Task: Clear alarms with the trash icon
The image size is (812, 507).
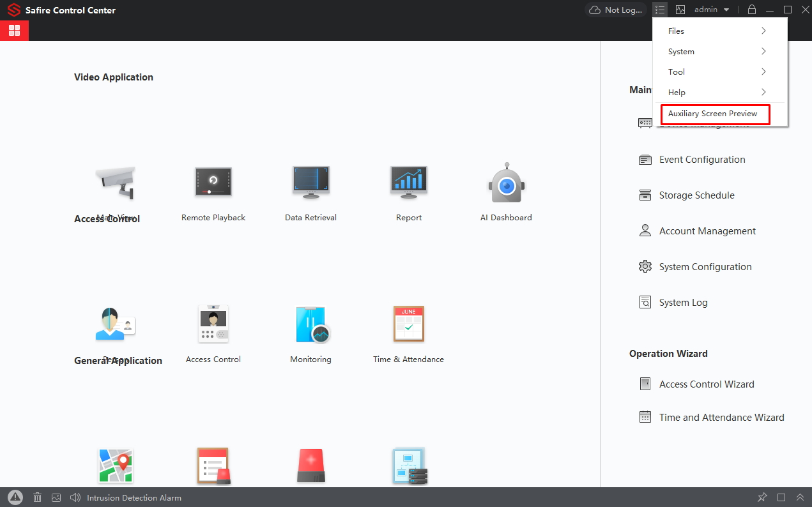Action: (x=37, y=497)
